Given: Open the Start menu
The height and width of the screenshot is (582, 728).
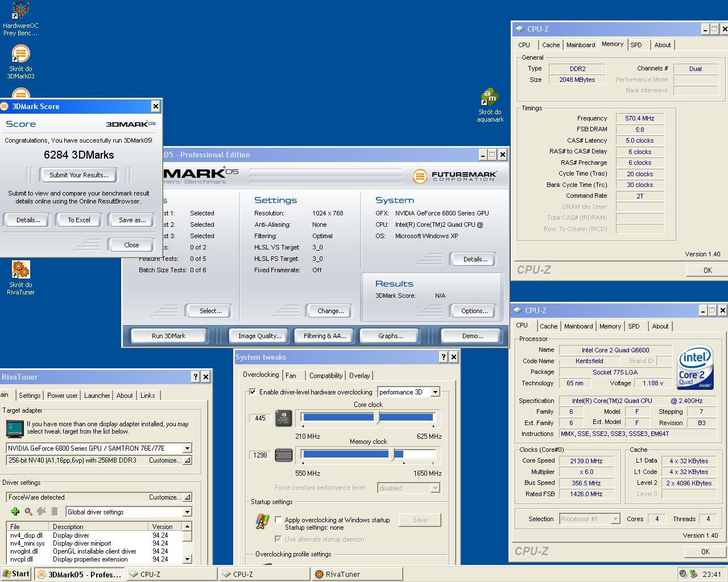Looking at the screenshot, I should (16, 573).
